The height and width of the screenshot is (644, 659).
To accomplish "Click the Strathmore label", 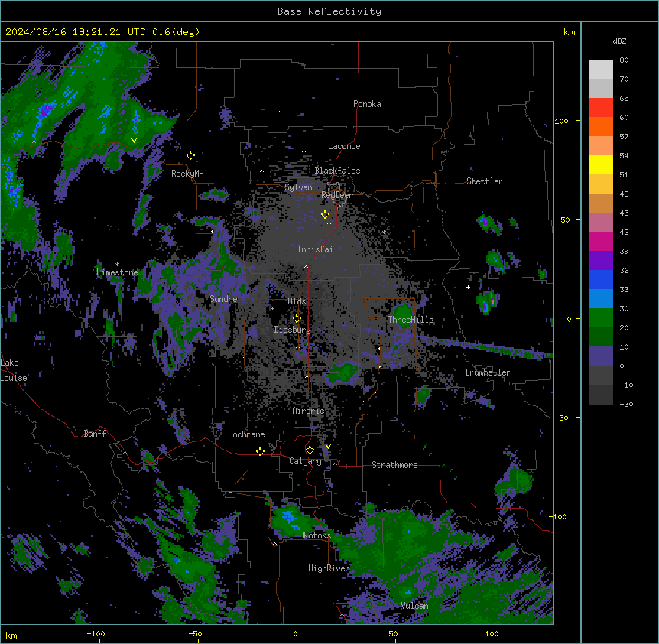I will pyautogui.click(x=394, y=465).
